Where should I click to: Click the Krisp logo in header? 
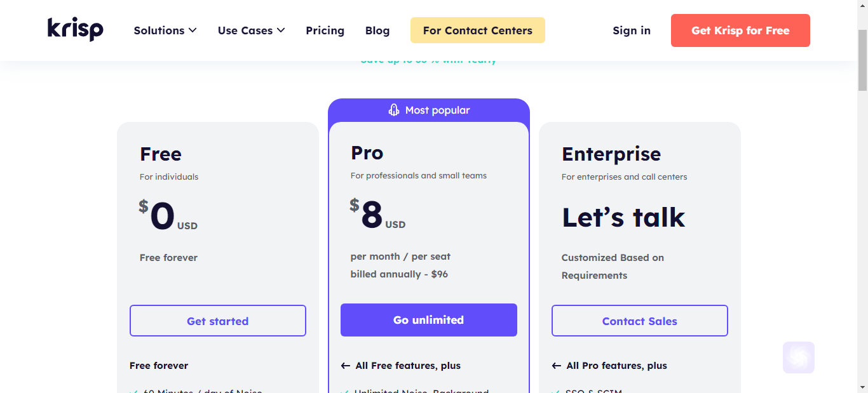pos(75,29)
